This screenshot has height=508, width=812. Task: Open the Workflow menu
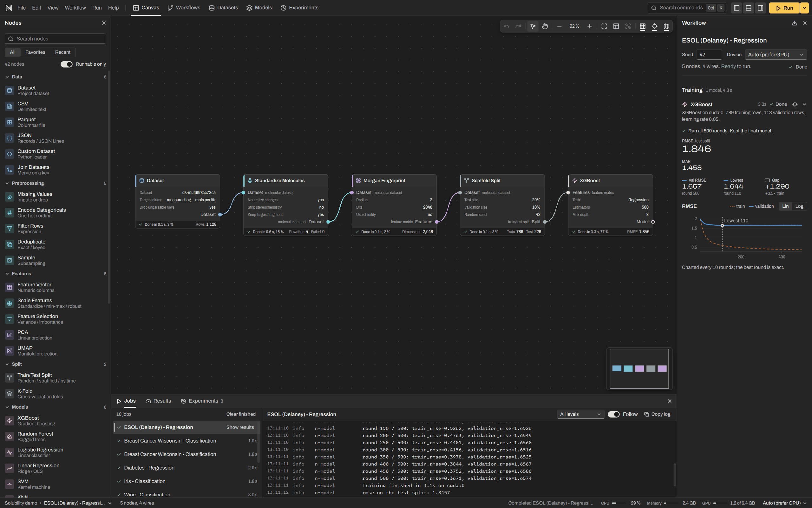(75, 8)
